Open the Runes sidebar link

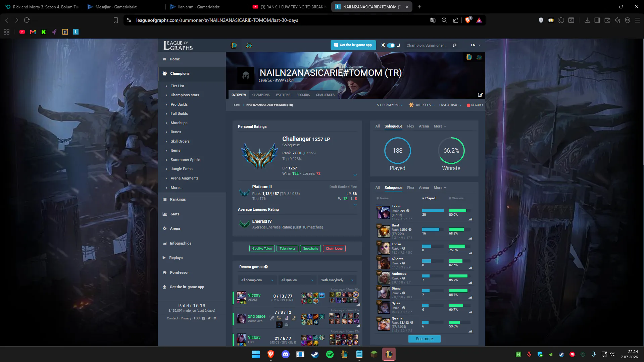tap(176, 132)
